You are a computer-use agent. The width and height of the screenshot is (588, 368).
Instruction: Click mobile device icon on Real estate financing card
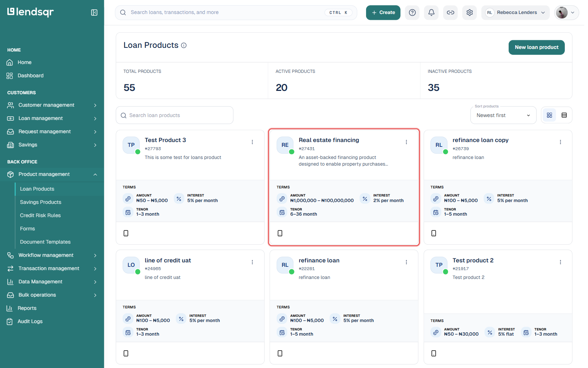(x=280, y=233)
